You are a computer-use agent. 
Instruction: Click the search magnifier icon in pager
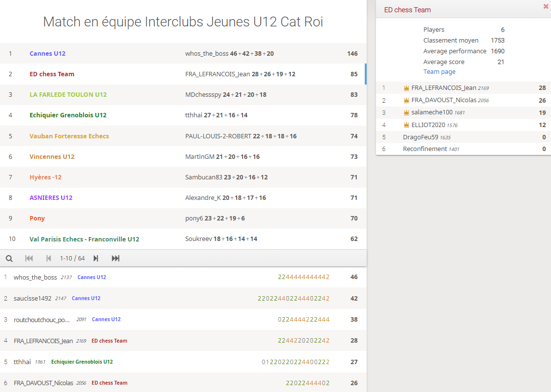coord(9,258)
